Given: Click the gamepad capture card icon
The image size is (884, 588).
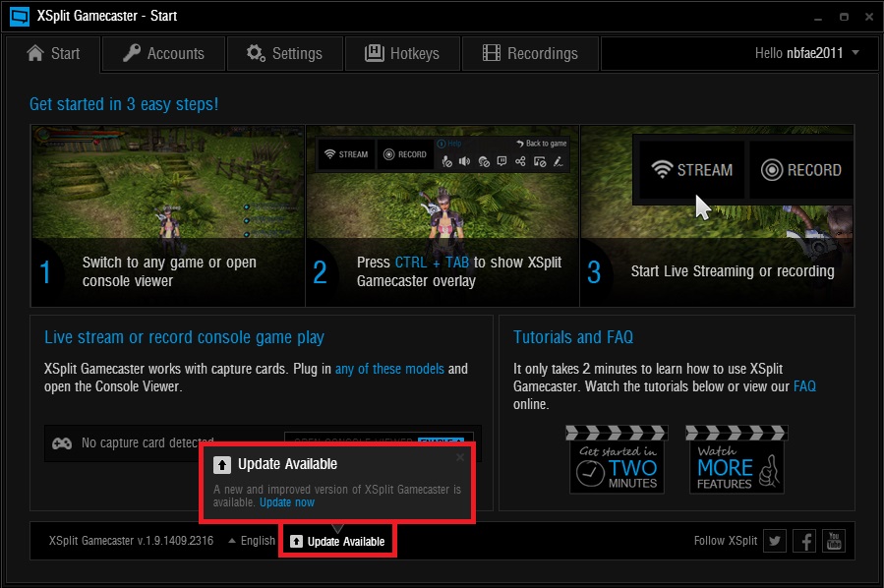Looking at the screenshot, I should click(61, 443).
